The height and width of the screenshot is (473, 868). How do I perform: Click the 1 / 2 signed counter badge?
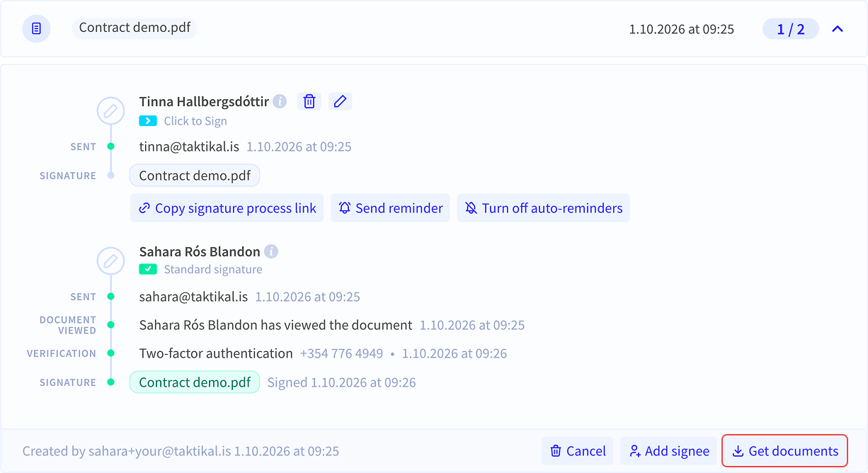791,29
